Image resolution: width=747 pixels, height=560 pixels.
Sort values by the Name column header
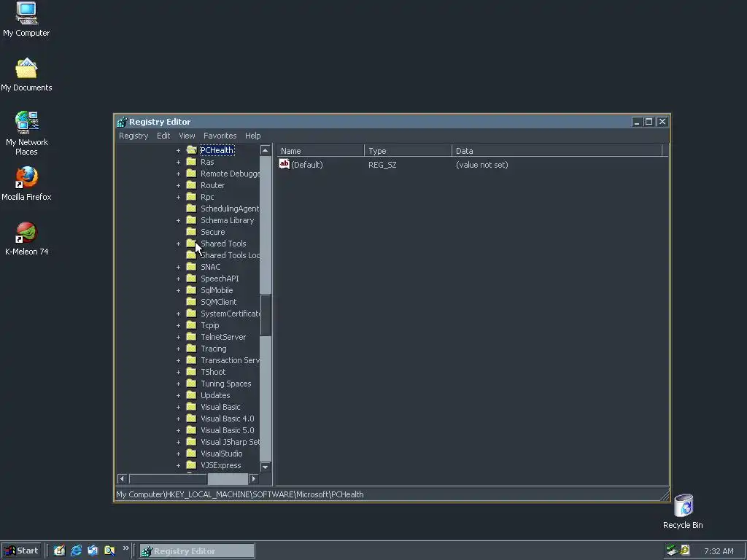pos(320,150)
